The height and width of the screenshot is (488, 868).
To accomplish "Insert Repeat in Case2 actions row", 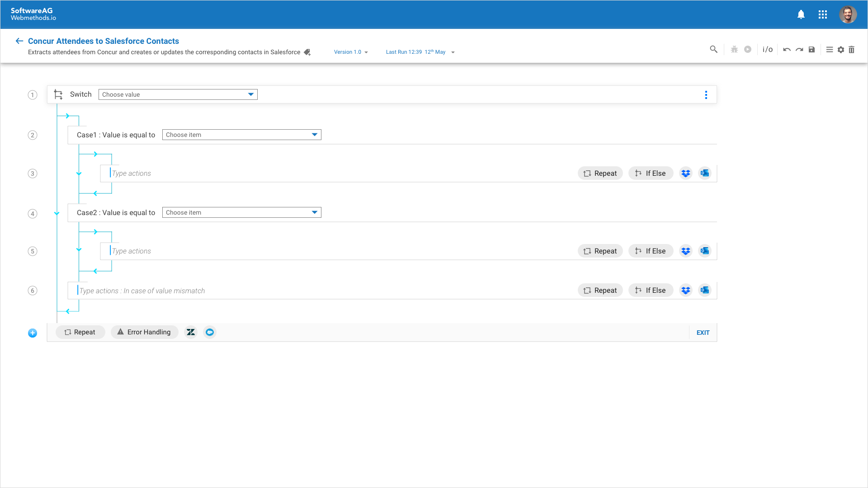I will point(600,251).
